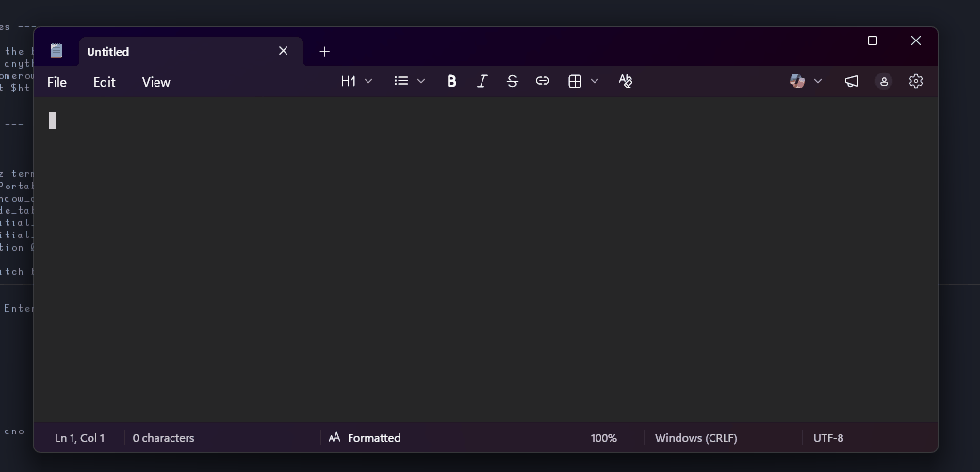Expand the list style dropdown arrow

pos(421,82)
